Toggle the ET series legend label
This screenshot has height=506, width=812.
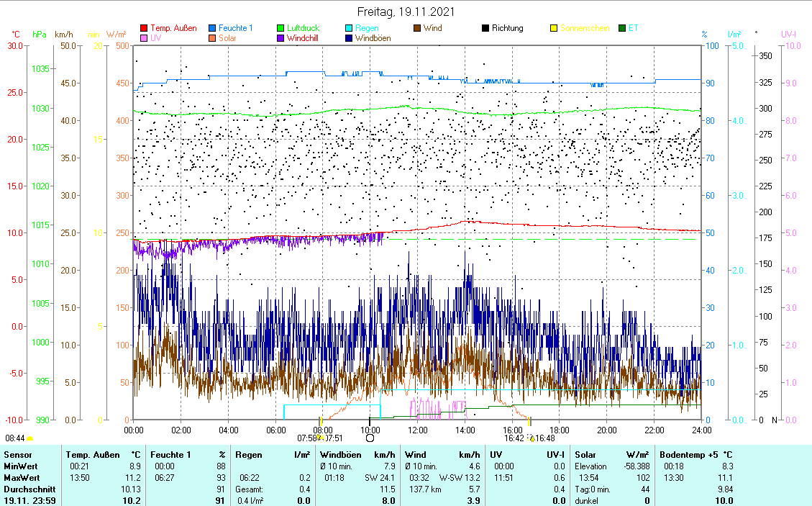click(x=633, y=29)
